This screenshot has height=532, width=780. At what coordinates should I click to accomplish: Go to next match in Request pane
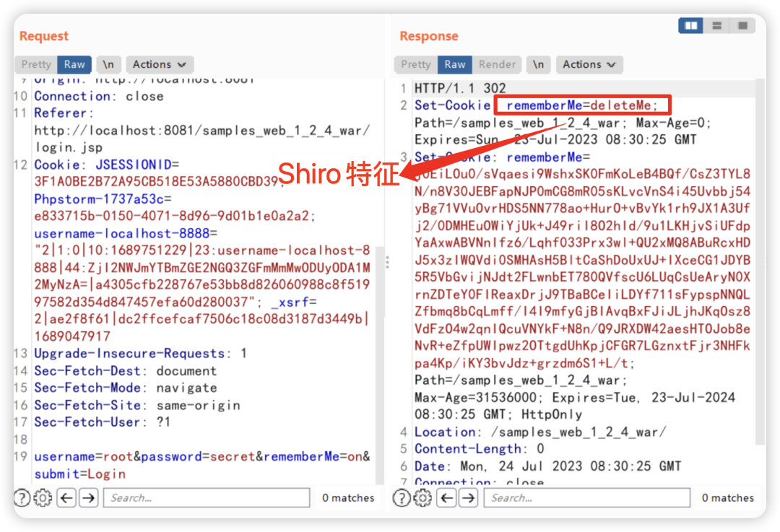click(89, 497)
